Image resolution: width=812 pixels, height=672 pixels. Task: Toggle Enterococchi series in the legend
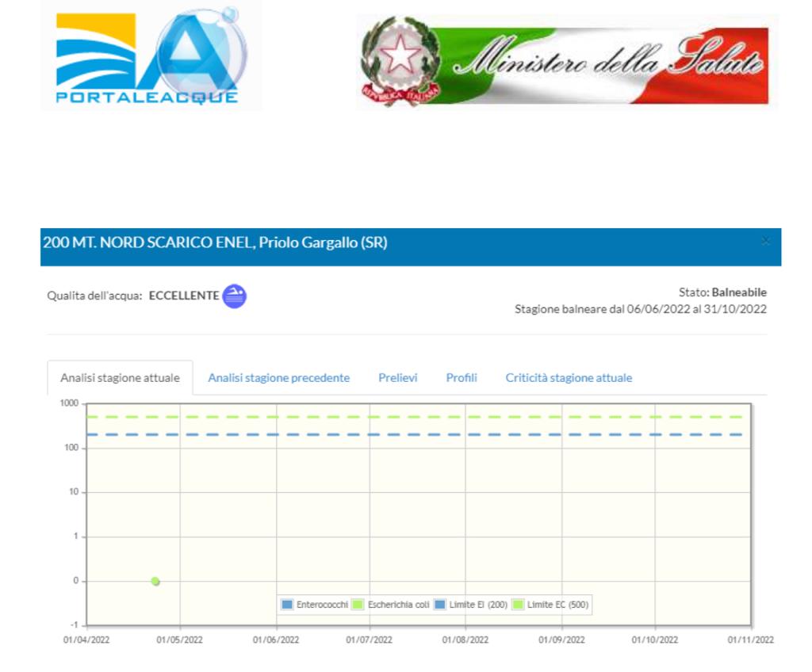pos(315,605)
